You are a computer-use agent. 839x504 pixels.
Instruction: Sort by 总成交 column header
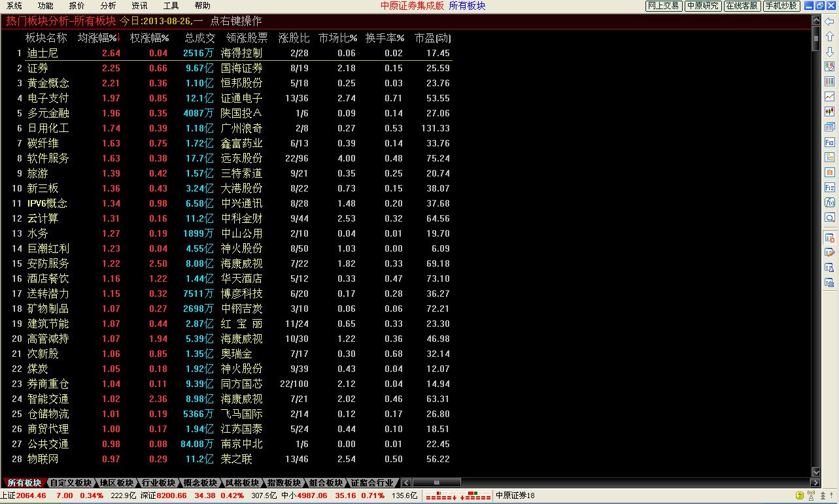click(200, 38)
